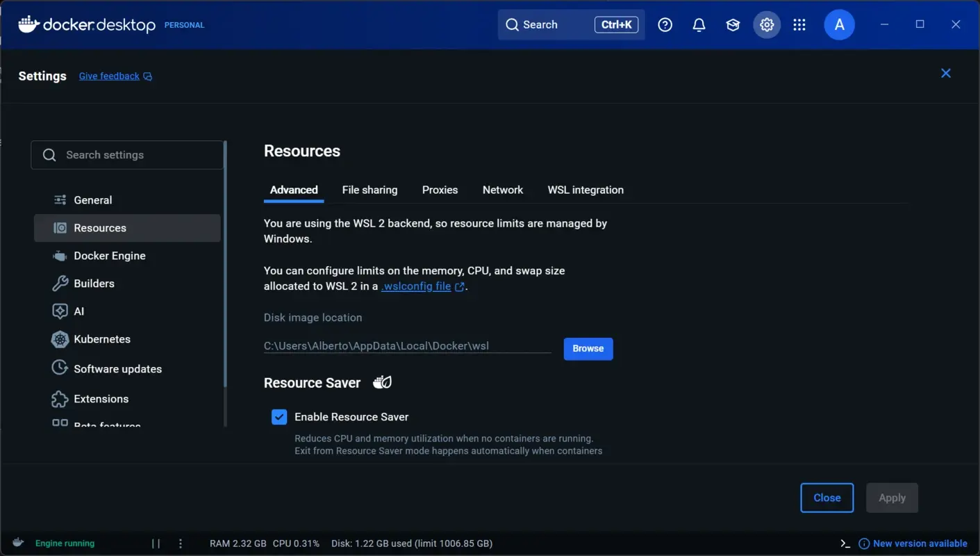Screen dimensions: 980x556
Task: Open the Docker whale menu in status bar
Action: [x=17, y=543]
